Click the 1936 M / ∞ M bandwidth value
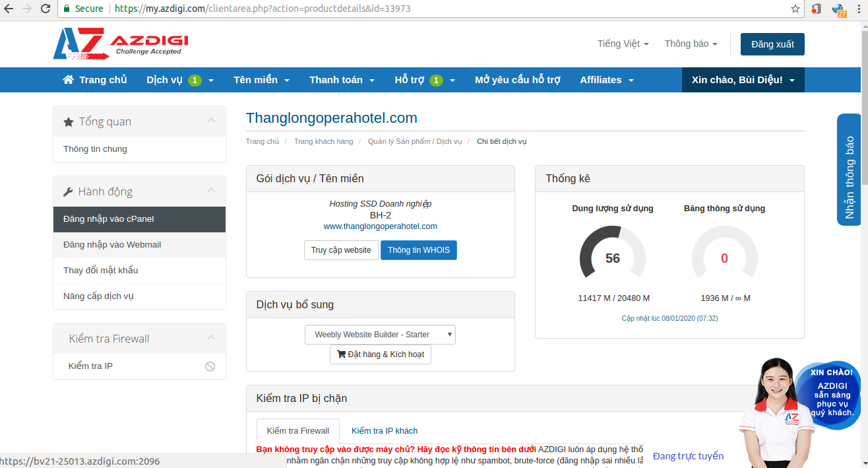Screen dimensions: 868x468 726,298
